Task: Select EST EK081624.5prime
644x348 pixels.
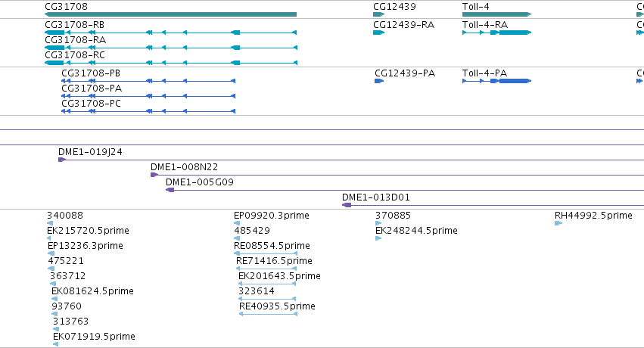Action: point(92,291)
